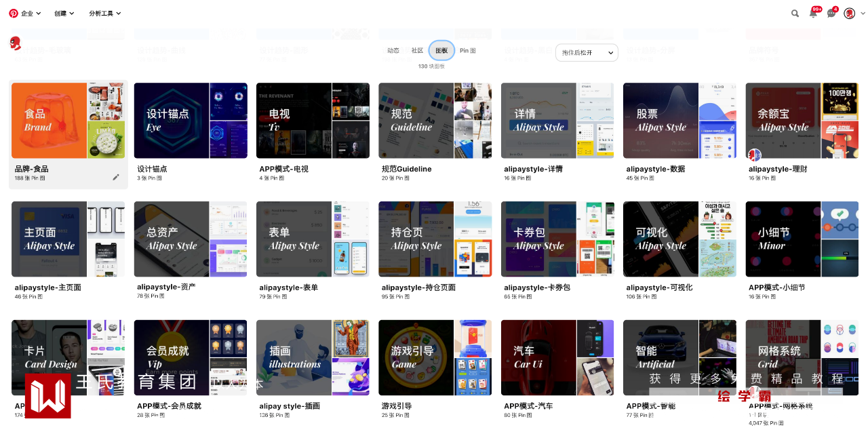
Task: Switch to the 社区 tab
Action: click(417, 51)
